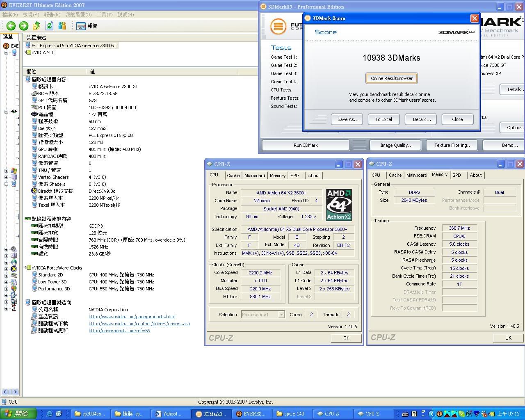
Task: Click Run 3DMark button
Action: coord(306,145)
